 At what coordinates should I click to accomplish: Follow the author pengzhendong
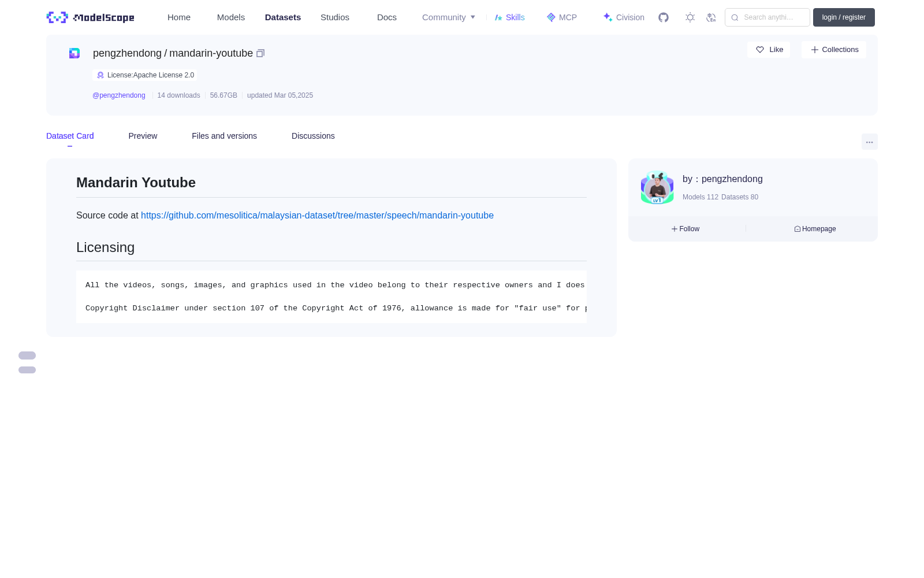coord(685,229)
